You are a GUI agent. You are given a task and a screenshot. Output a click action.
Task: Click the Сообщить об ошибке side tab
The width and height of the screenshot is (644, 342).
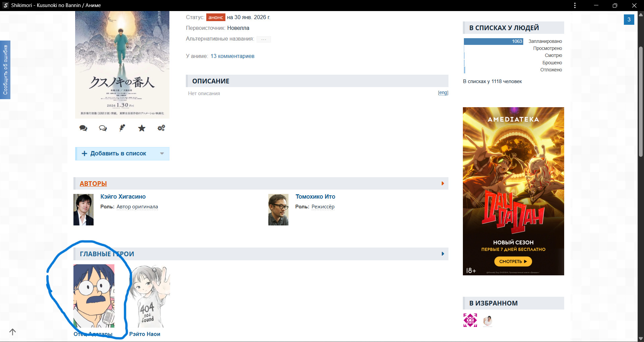(5, 70)
